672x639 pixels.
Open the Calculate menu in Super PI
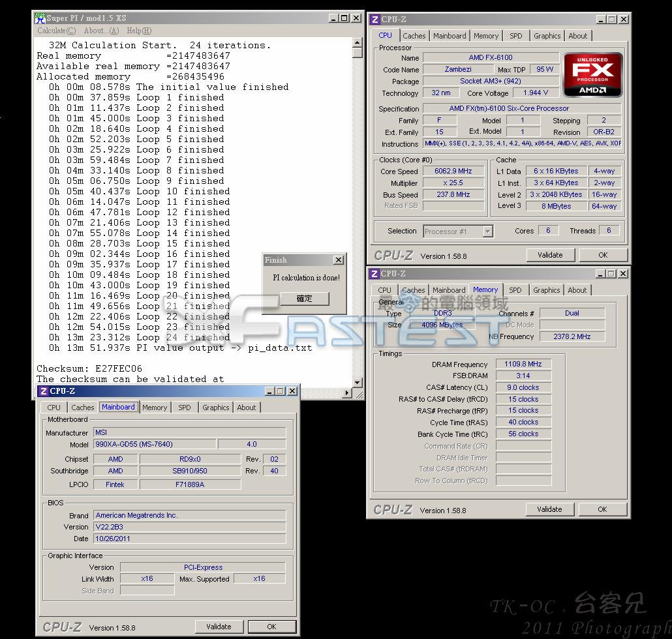(x=56, y=31)
